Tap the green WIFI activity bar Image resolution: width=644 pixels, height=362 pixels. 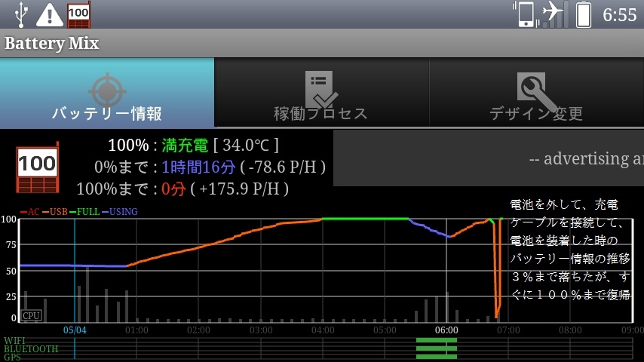point(437,340)
